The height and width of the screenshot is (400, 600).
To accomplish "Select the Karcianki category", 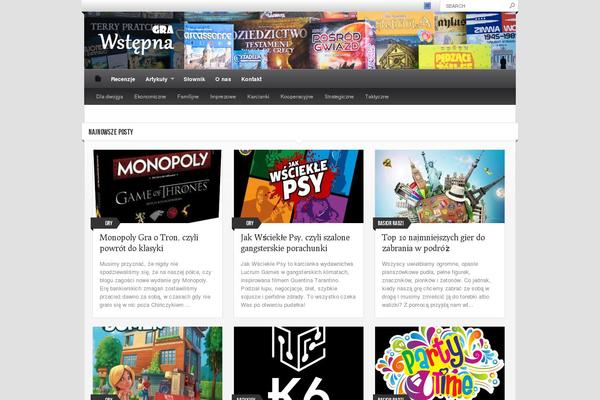I will pos(258,97).
